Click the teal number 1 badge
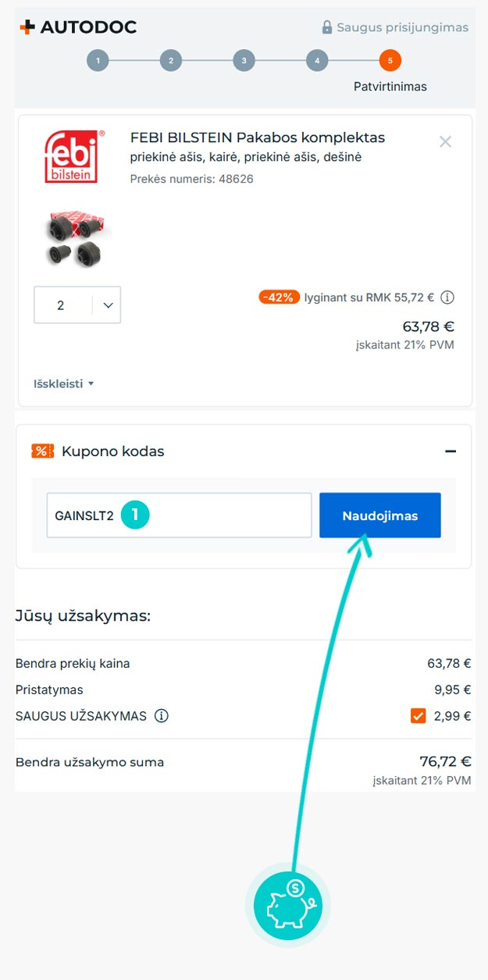 pos(135,515)
